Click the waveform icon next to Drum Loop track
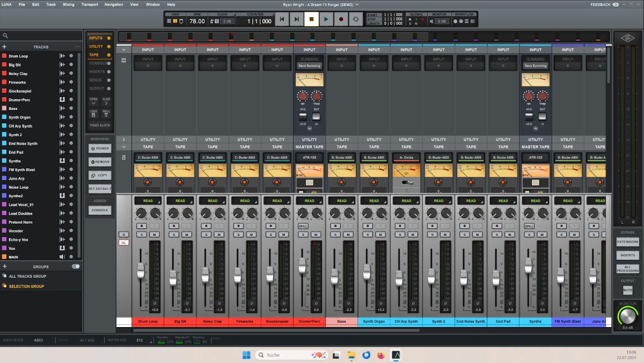The height and width of the screenshot is (363, 644). [62, 56]
